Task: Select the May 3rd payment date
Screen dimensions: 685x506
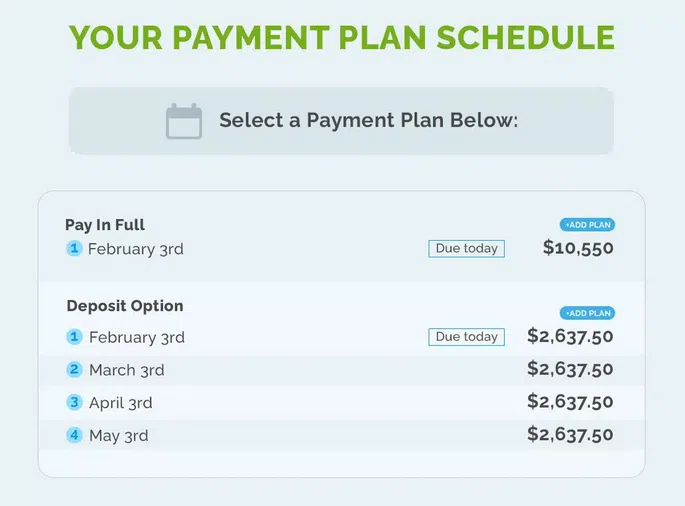Action: [121, 436]
